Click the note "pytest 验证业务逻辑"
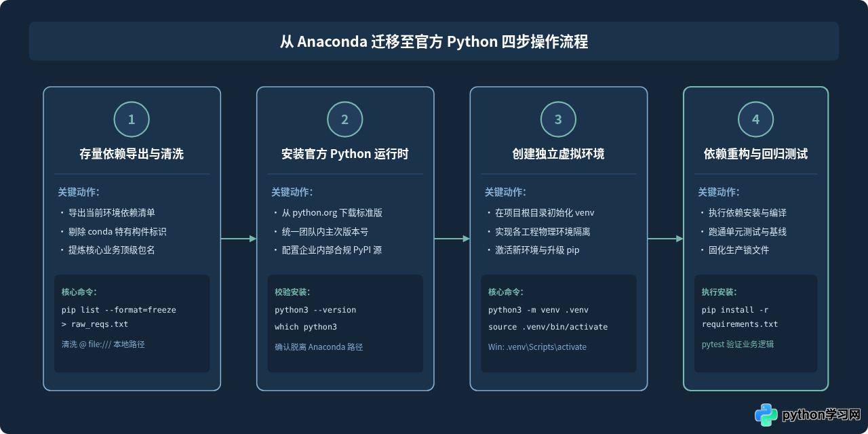The image size is (868, 434). [738, 344]
